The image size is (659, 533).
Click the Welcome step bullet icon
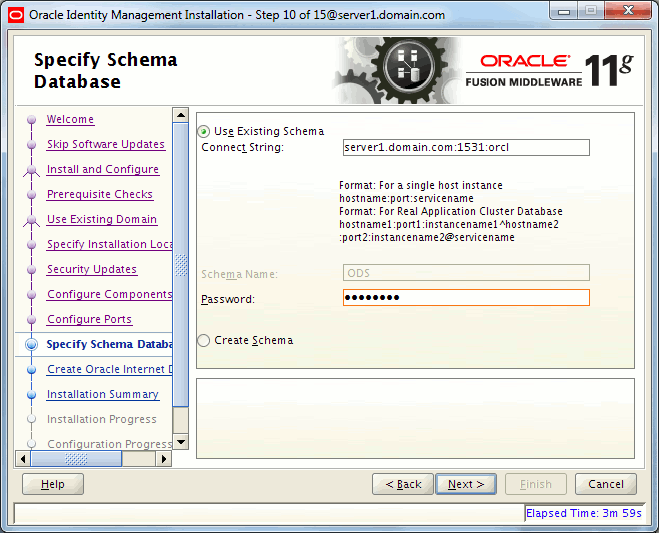(x=32, y=119)
